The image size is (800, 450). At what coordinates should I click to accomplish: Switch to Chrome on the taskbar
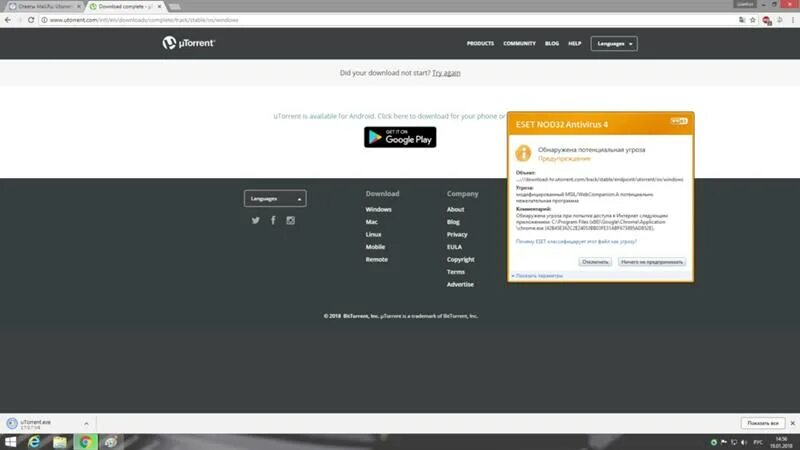click(x=85, y=442)
